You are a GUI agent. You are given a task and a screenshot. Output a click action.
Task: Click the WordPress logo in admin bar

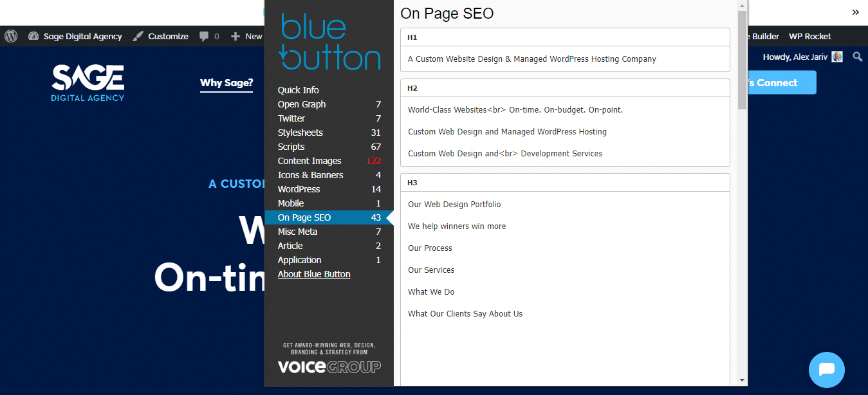pos(11,37)
